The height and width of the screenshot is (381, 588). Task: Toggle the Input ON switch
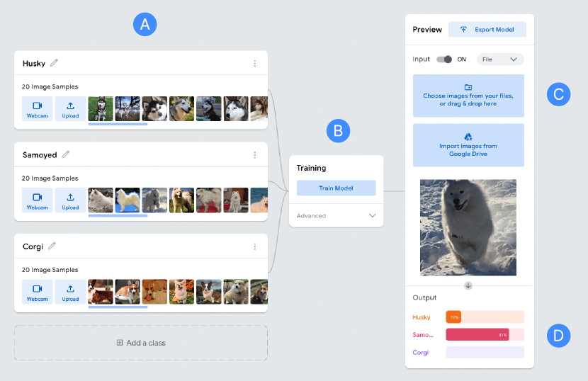click(x=444, y=59)
